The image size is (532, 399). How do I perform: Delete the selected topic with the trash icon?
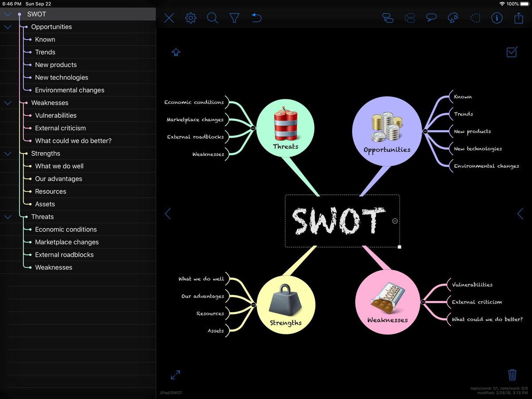[512, 375]
